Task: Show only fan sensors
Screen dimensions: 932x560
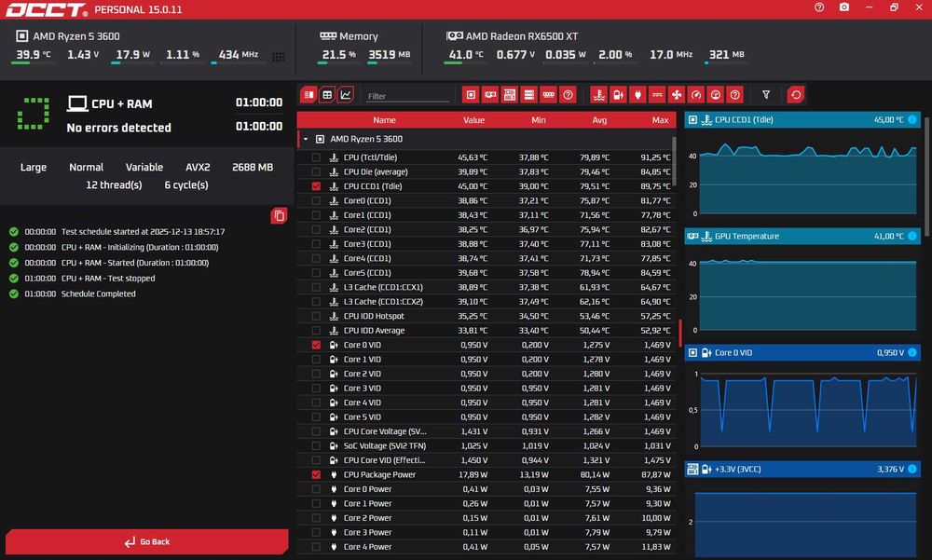Action: [x=677, y=94]
